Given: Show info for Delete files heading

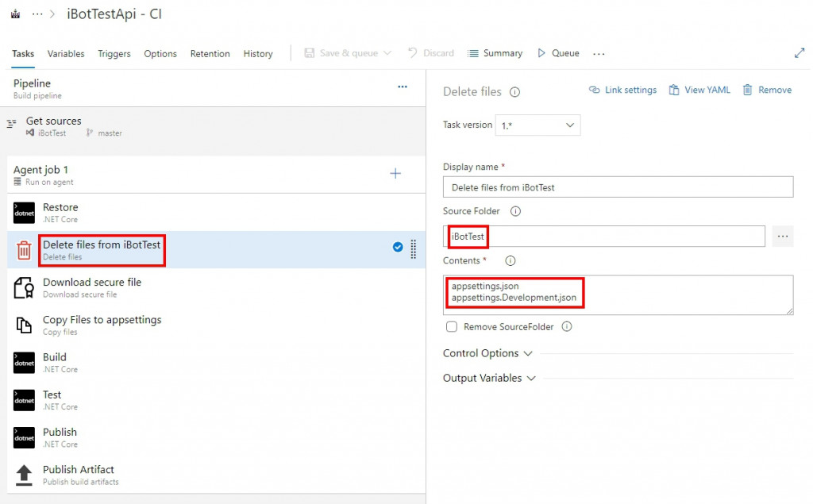Looking at the screenshot, I should pos(514,92).
